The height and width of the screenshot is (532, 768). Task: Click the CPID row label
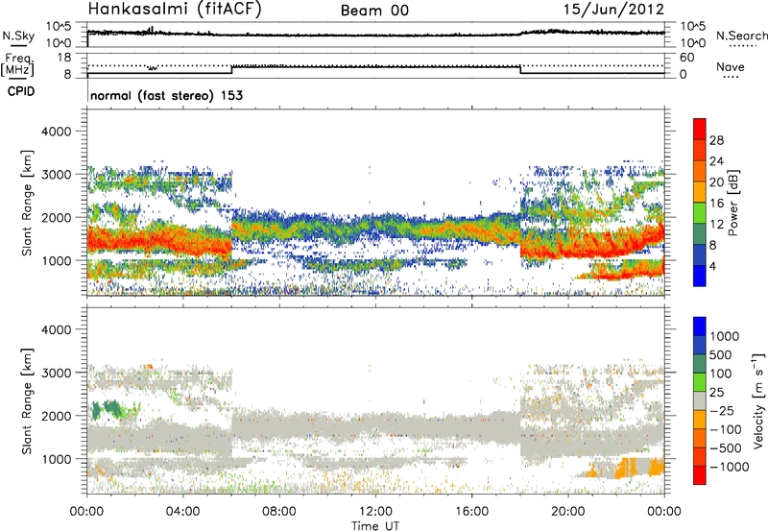coord(21,91)
